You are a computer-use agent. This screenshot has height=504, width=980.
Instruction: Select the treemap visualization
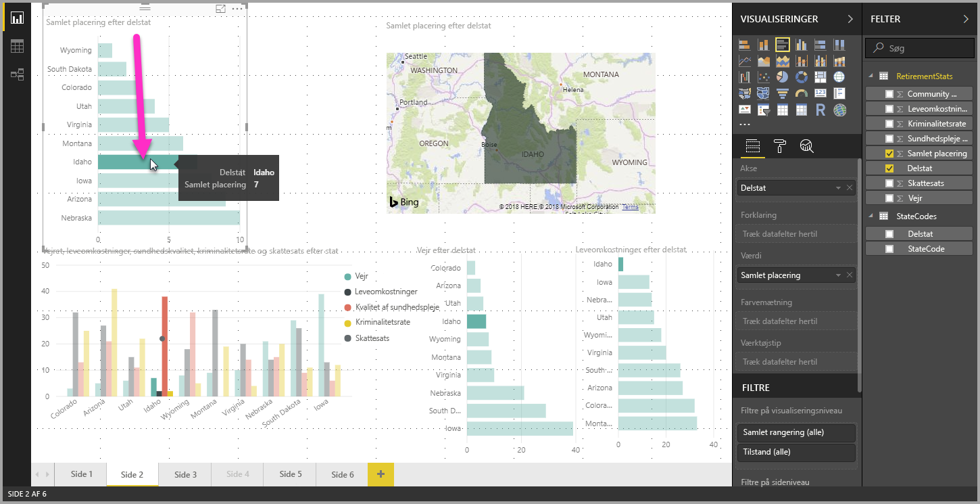pyautogui.click(x=820, y=77)
